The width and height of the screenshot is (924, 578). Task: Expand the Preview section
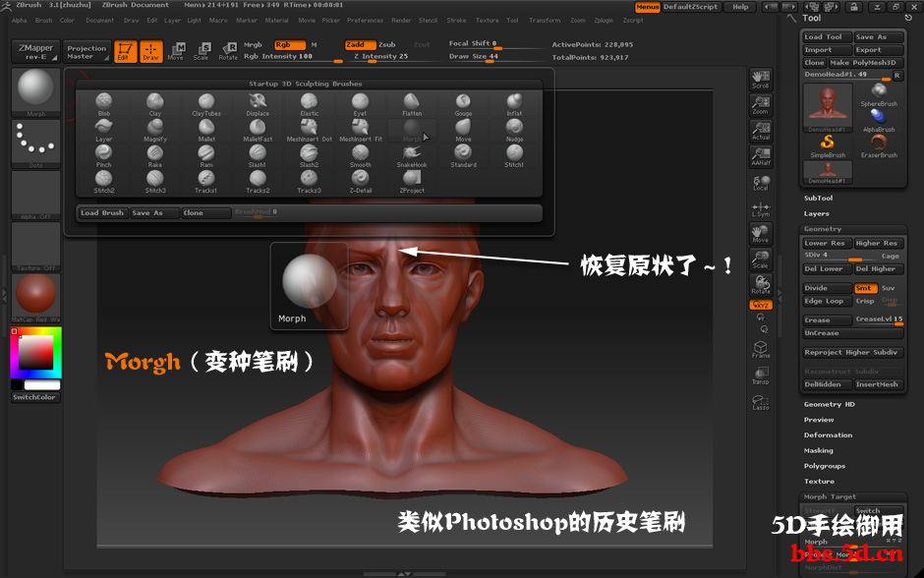819,420
